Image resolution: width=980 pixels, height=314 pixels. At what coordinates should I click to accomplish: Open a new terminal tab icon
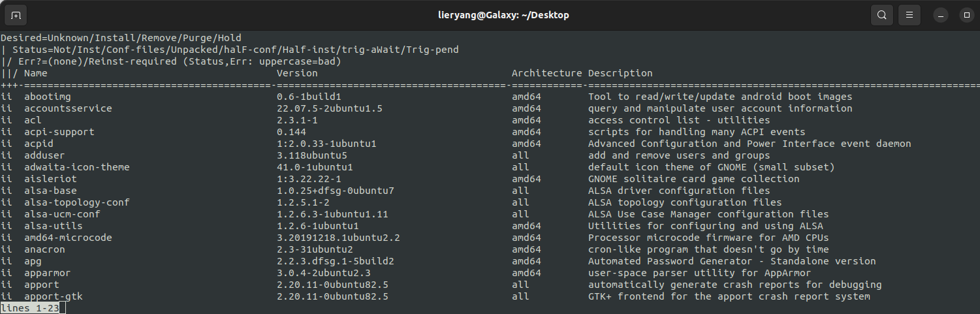pos(16,14)
